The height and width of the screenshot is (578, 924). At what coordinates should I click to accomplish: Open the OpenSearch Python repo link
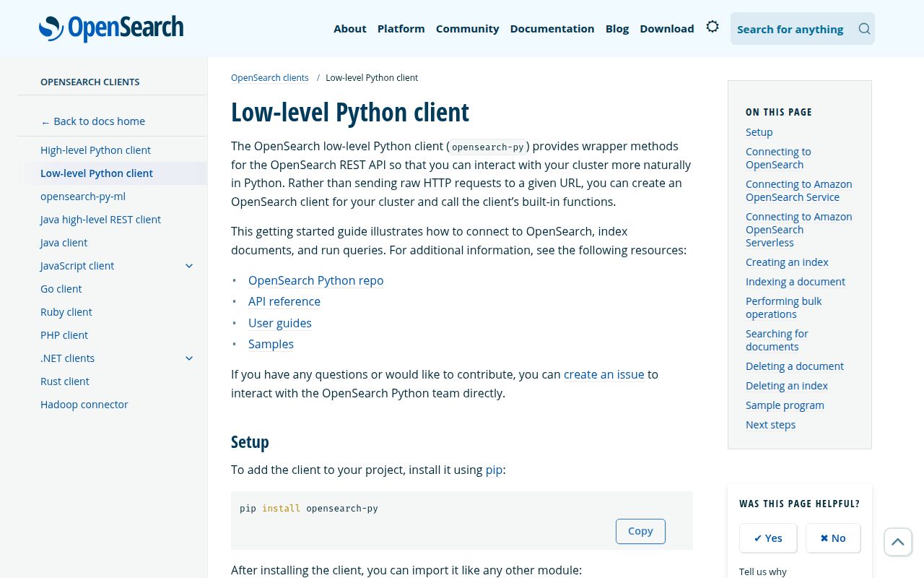coord(316,280)
